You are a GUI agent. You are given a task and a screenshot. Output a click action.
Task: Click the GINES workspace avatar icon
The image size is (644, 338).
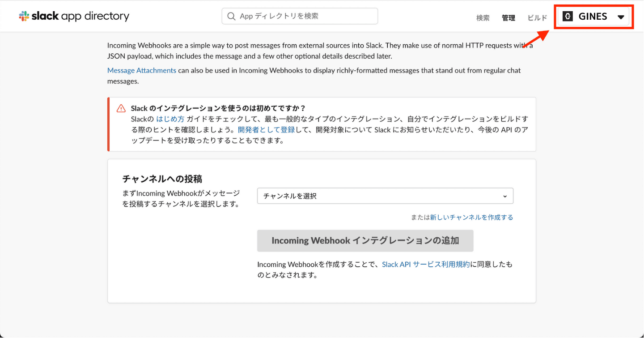pyautogui.click(x=568, y=17)
